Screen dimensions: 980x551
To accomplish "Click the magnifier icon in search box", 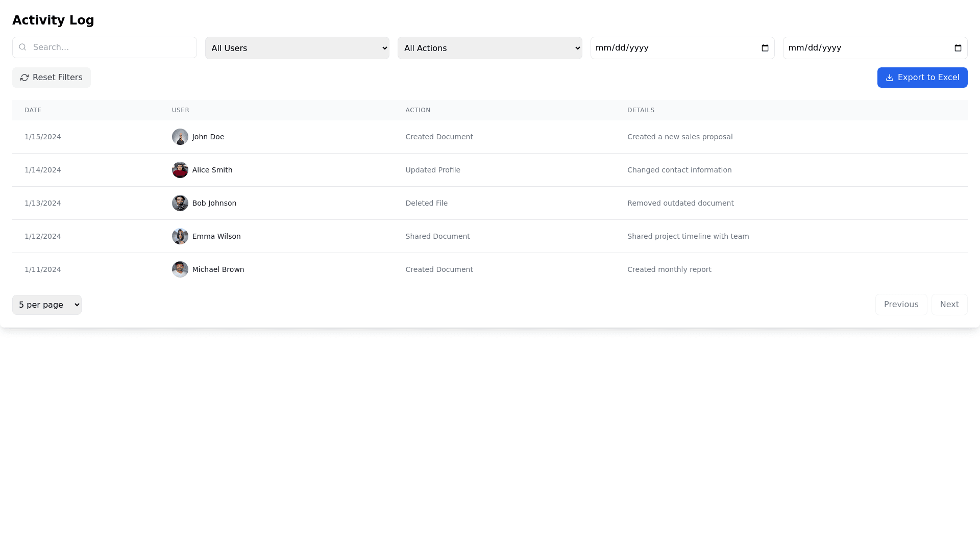I will coord(22,47).
